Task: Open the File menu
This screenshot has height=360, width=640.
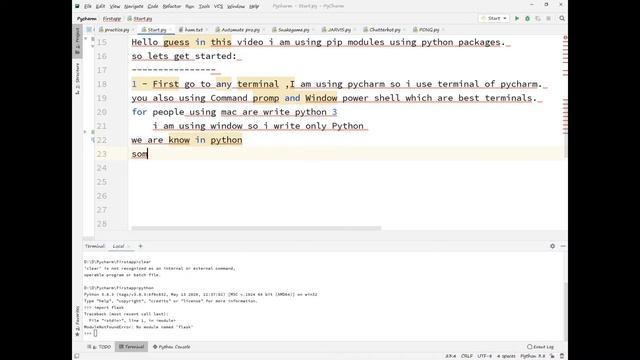Action: [88, 6]
